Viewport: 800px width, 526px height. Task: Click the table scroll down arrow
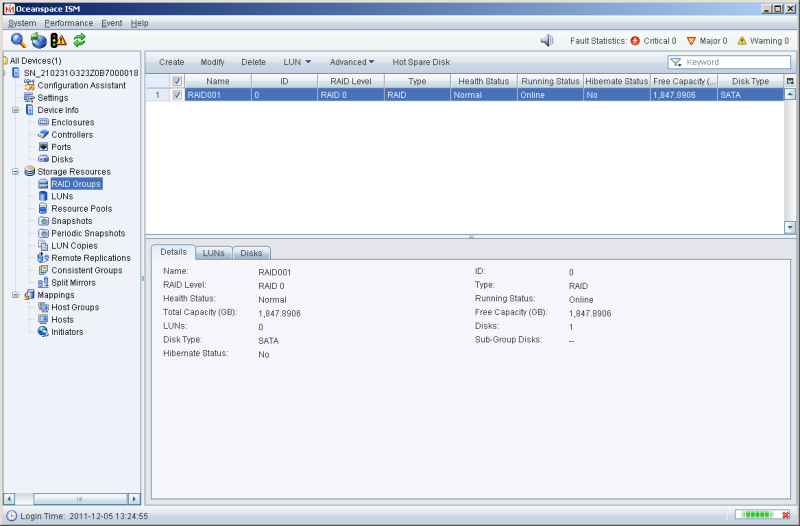(790, 228)
